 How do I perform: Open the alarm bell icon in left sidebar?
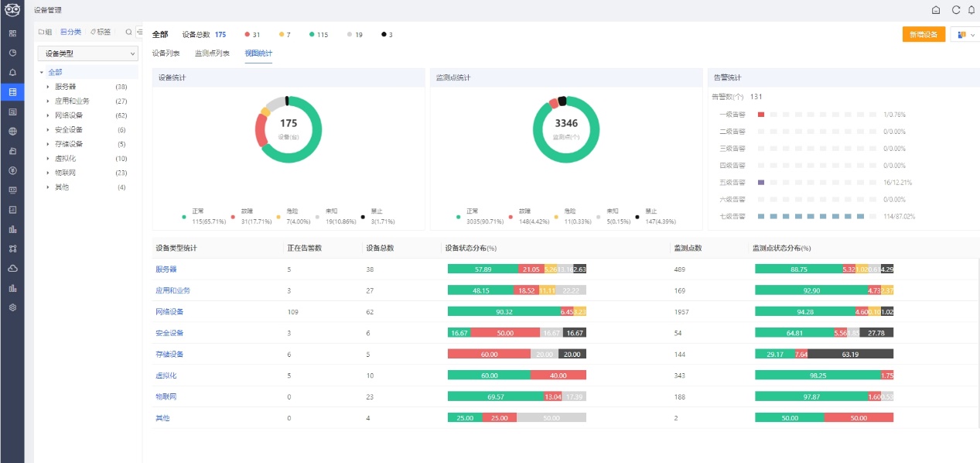[x=12, y=72]
